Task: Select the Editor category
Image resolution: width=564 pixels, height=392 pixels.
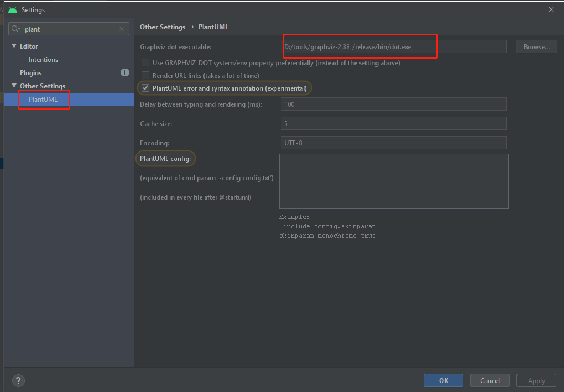Action: 29,46
